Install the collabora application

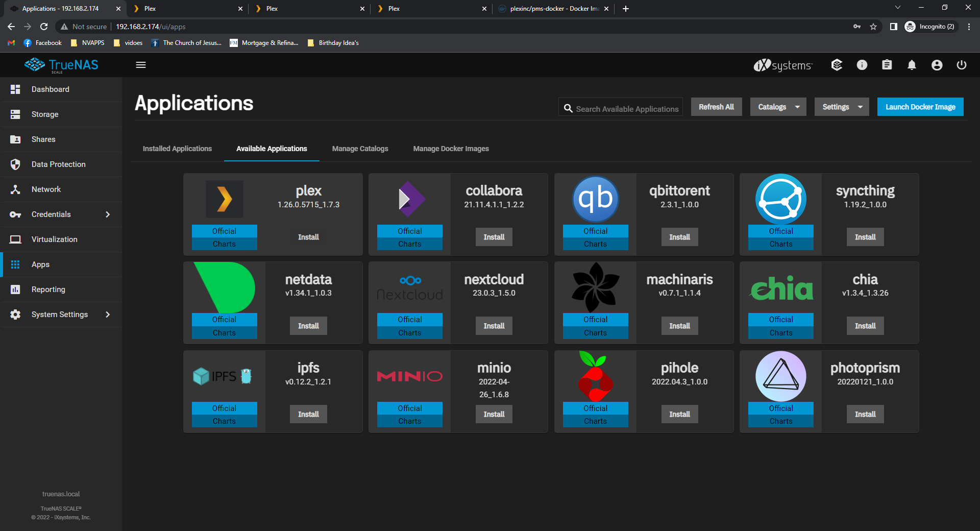tap(494, 237)
